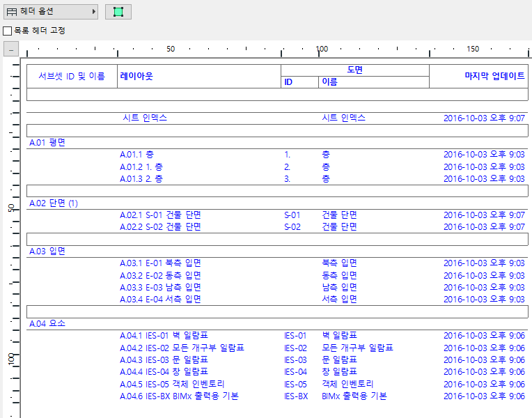
Task: Click the IES-01 drawing ID cell
Action: (295, 336)
